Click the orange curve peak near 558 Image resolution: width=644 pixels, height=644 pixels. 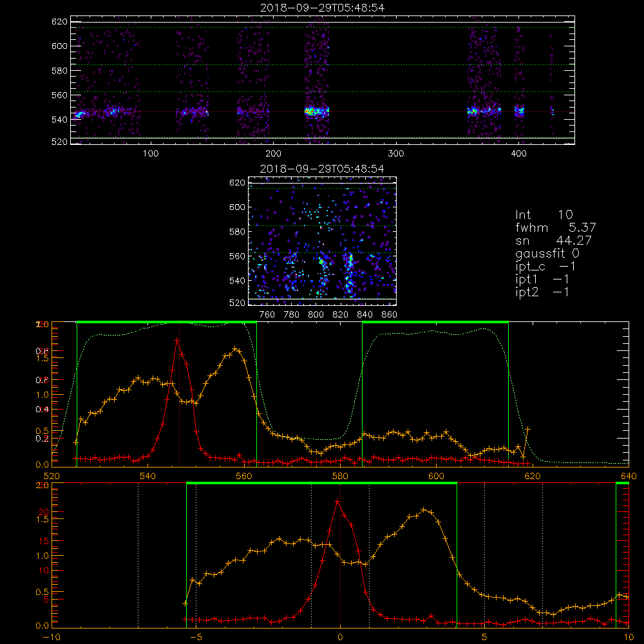(x=234, y=348)
